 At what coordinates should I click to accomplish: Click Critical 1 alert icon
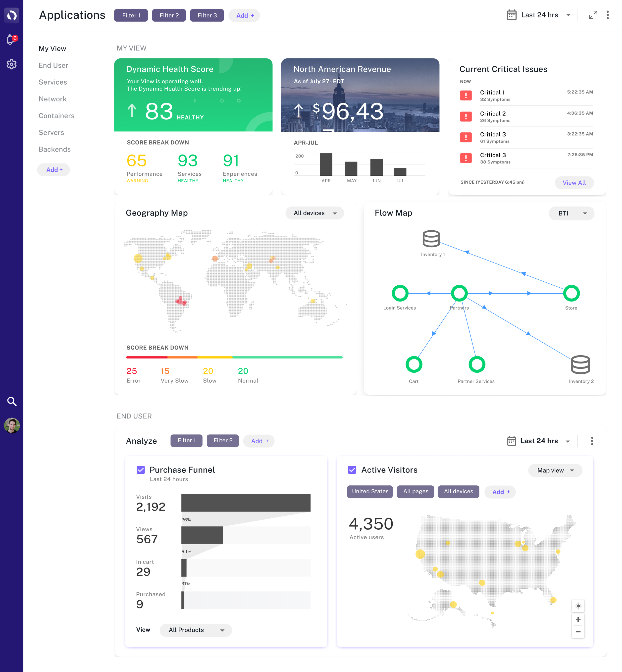(x=466, y=96)
